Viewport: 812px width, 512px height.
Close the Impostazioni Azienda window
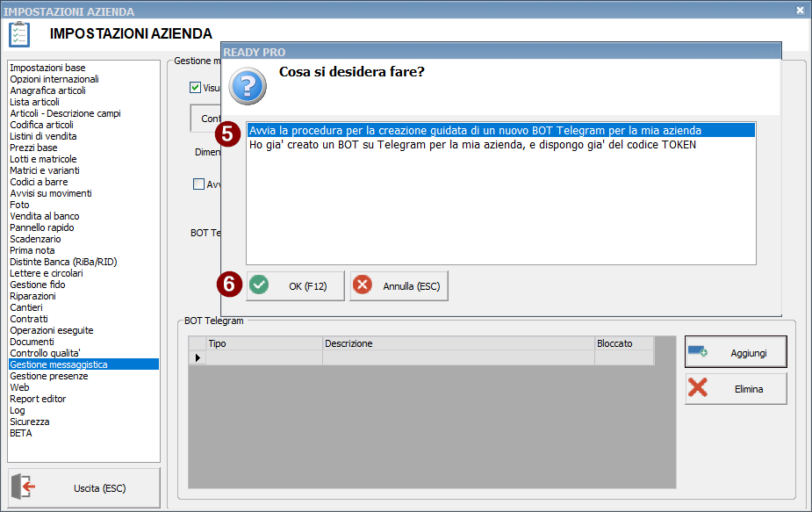click(x=800, y=11)
